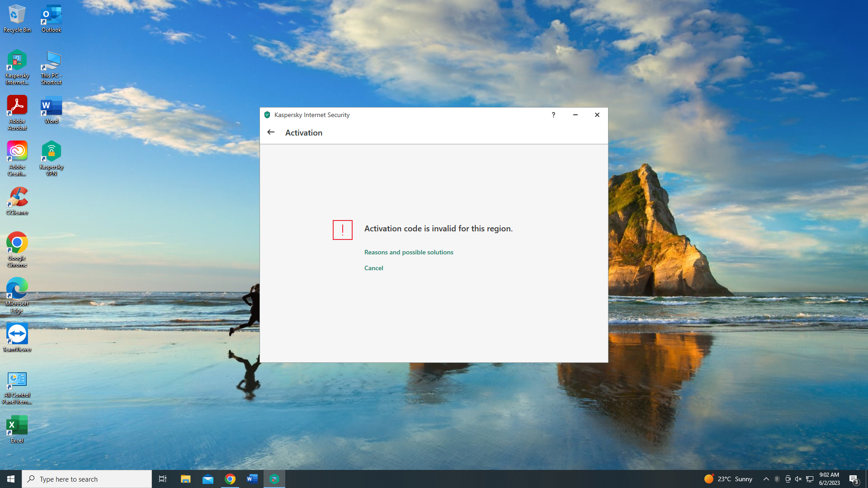Image resolution: width=868 pixels, height=488 pixels.
Task: Click the Cancel link
Action: 373,268
